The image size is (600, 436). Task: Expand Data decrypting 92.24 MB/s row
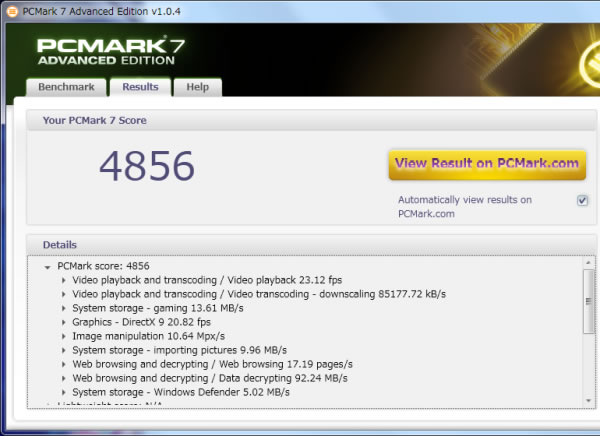64,378
